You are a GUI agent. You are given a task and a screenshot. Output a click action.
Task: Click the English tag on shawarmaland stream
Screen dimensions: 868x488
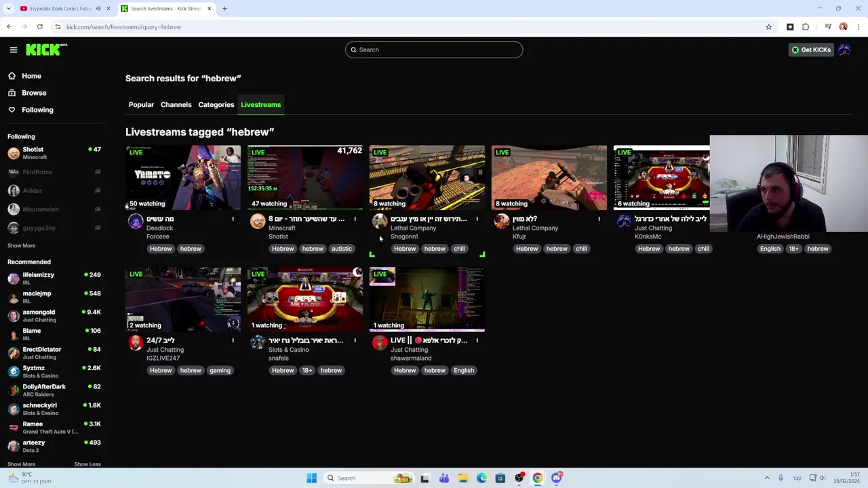(464, 371)
